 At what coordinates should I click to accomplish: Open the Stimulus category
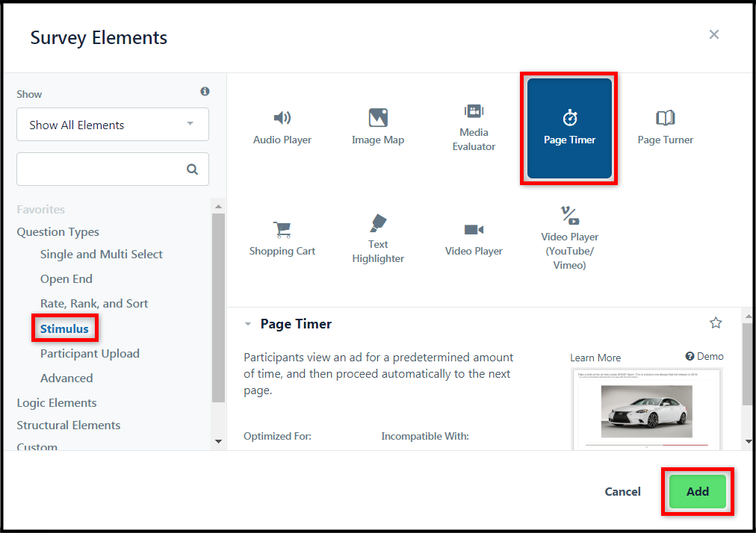[x=64, y=328]
